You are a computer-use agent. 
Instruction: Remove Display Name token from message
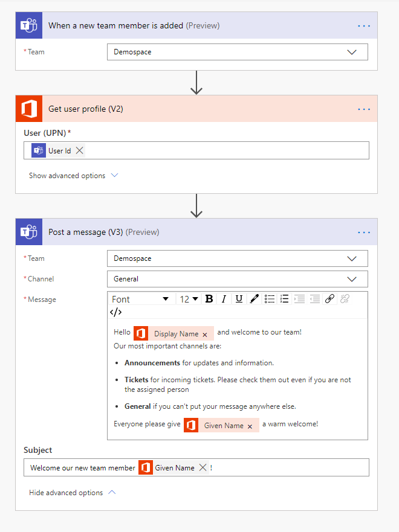(205, 334)
